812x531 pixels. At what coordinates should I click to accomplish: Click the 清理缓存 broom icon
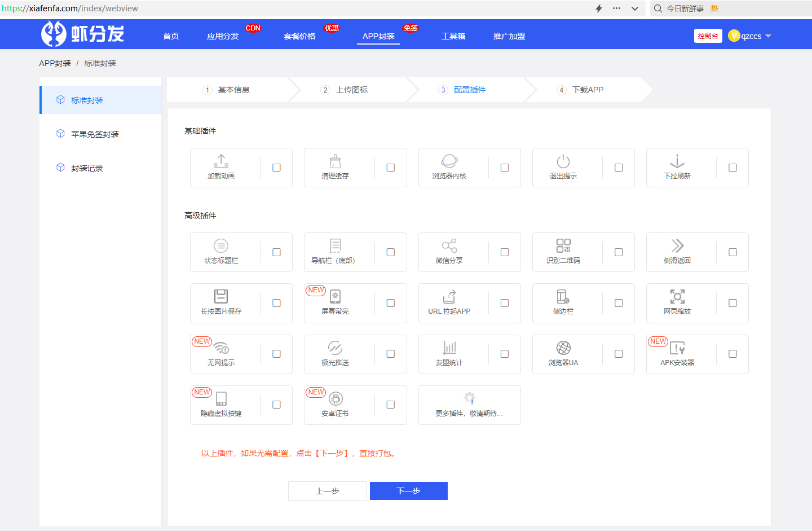coord(335,161)
